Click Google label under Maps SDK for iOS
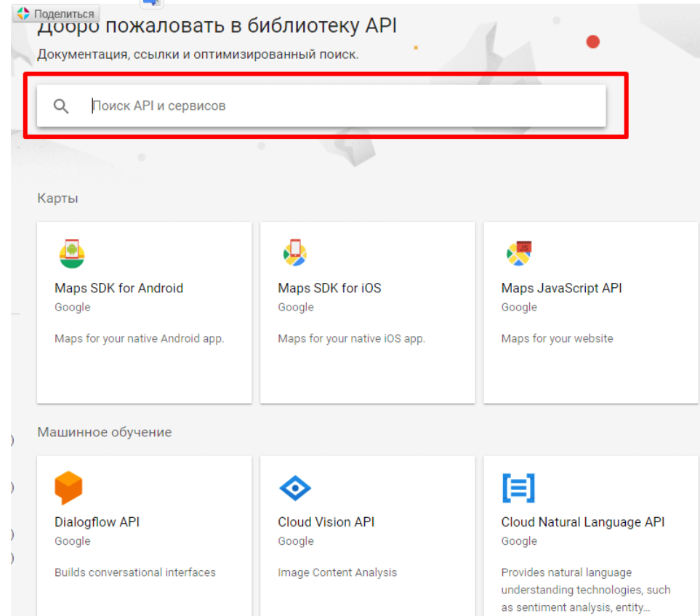Image resolution: width=700 pixels, height=616 pixels. [x=296, y=308]
